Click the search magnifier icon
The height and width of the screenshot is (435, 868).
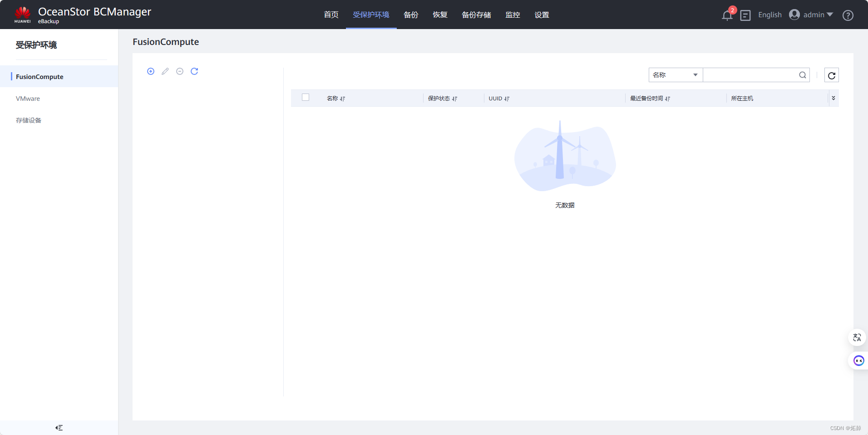pos(802,75)
